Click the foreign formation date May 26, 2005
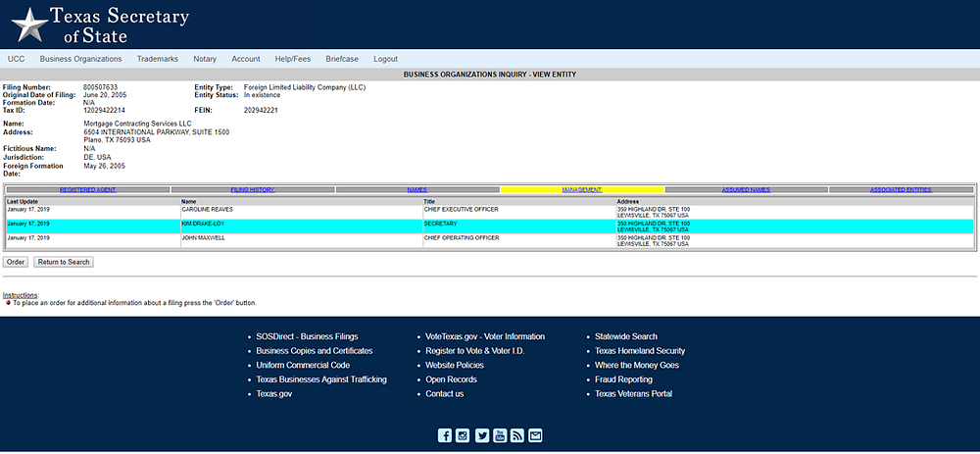 [105, 167]
